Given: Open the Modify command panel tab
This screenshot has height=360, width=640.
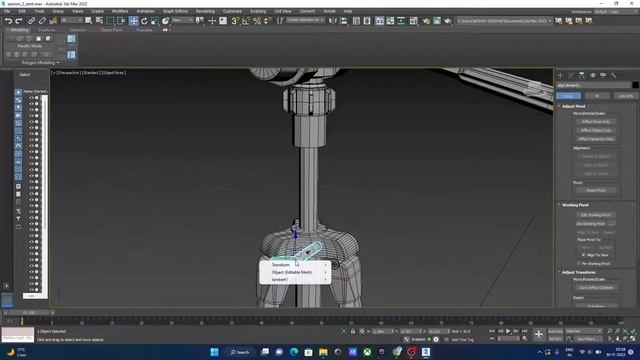Looking at the screenshot, I should pyautogui.click(x=571, y=76).
